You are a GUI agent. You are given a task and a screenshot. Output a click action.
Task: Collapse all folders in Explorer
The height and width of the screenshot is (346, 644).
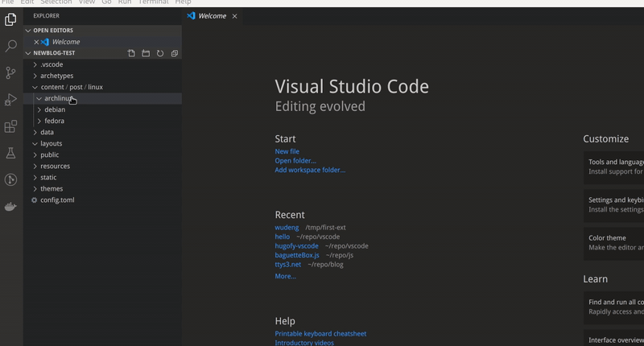pyautogui.click(x=175, y=53)
